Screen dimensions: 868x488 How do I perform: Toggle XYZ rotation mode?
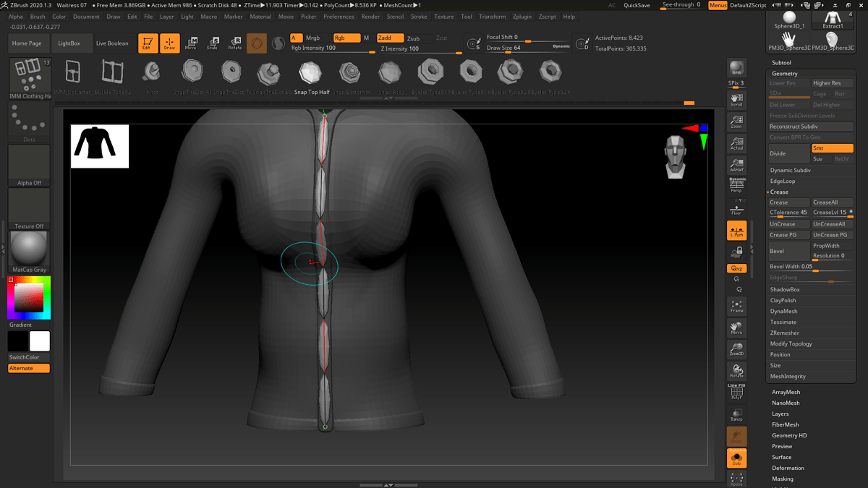tap(736, 269)
